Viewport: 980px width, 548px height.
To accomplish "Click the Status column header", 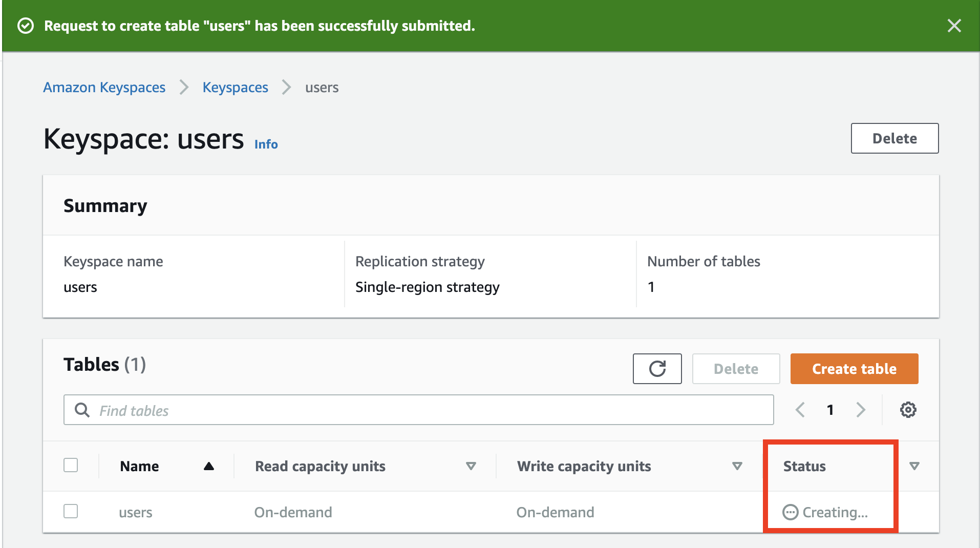I will 804,466.
